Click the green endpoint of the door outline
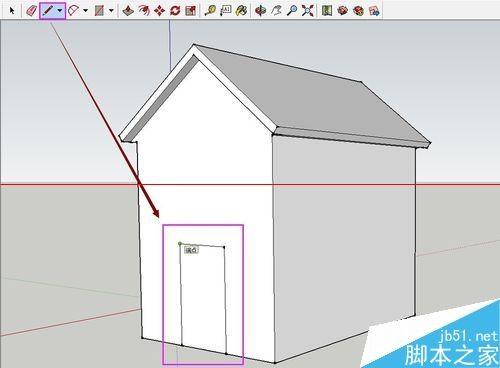This screenshot has height=368, width=500. click(x=180, y=244)
